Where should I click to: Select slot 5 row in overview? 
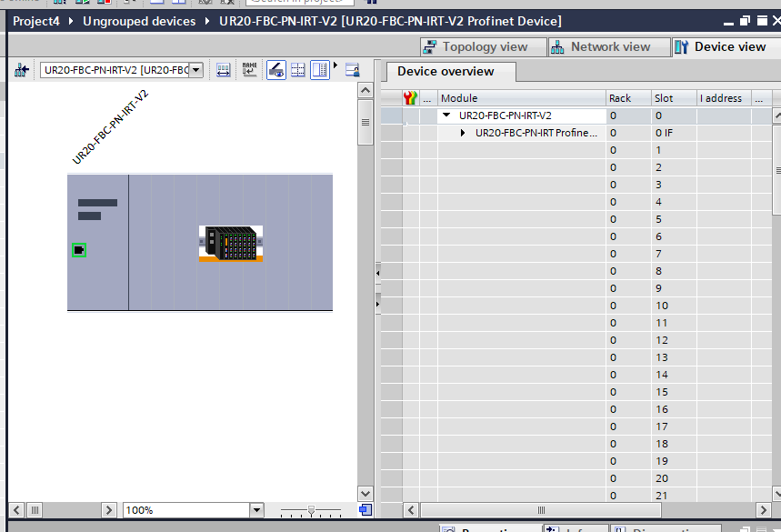click(576, 219)
